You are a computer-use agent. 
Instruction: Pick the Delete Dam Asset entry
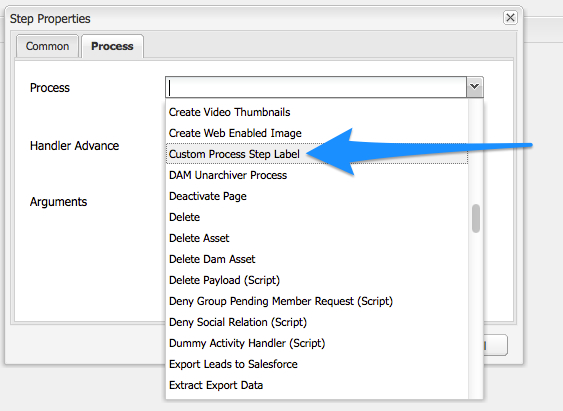317,259
